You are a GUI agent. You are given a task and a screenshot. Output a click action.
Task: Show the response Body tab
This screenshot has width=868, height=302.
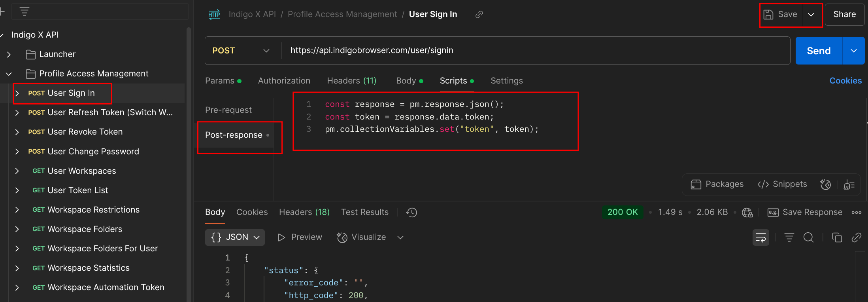coord(215,212)
